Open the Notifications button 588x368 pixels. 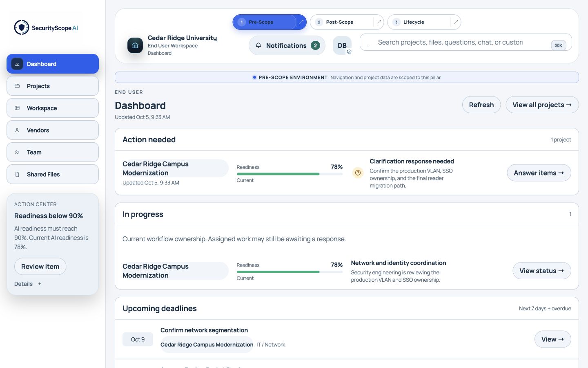(x=287, y=45)
